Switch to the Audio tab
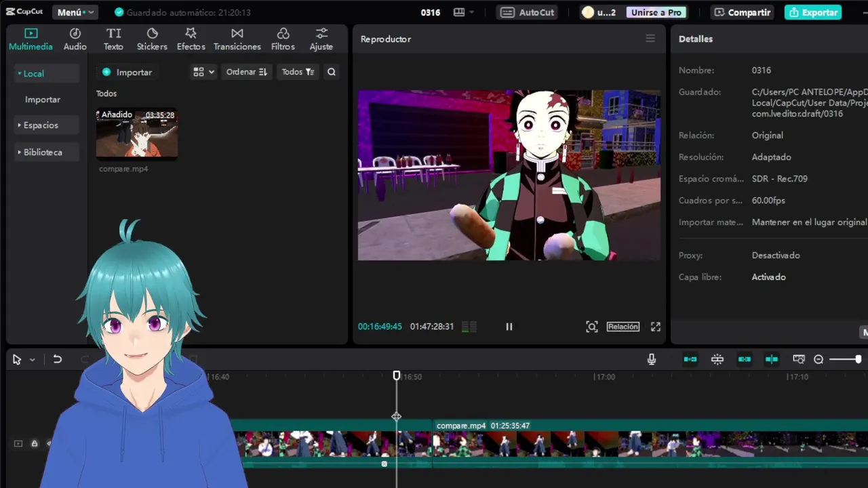Screen dimensions: 868x488 75,39
